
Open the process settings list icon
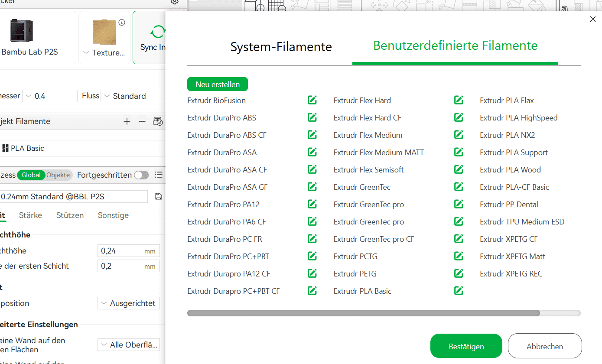point(159,175)
